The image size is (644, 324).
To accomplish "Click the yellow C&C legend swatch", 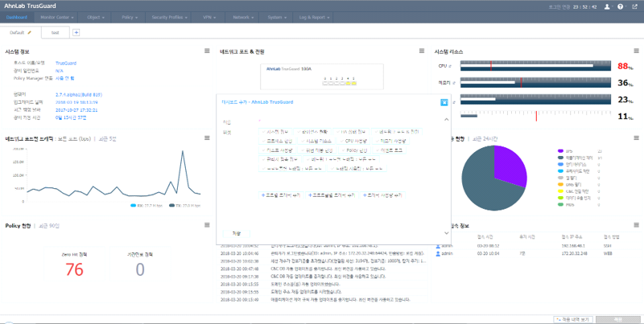I will pos(560,191).
